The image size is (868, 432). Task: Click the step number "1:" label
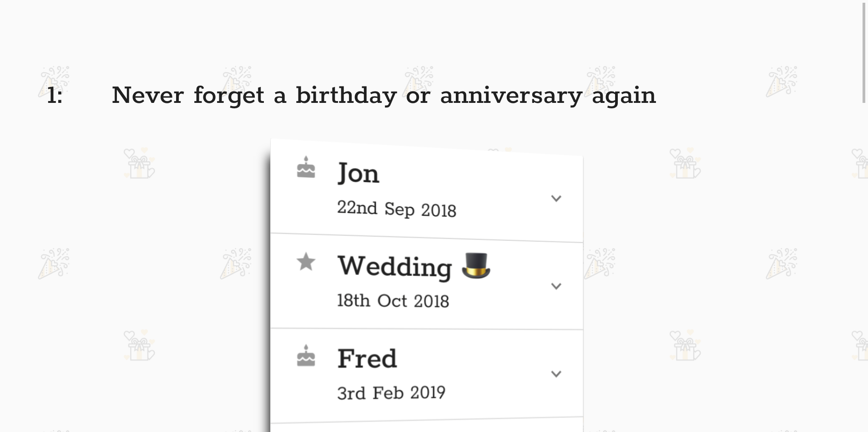55,96
